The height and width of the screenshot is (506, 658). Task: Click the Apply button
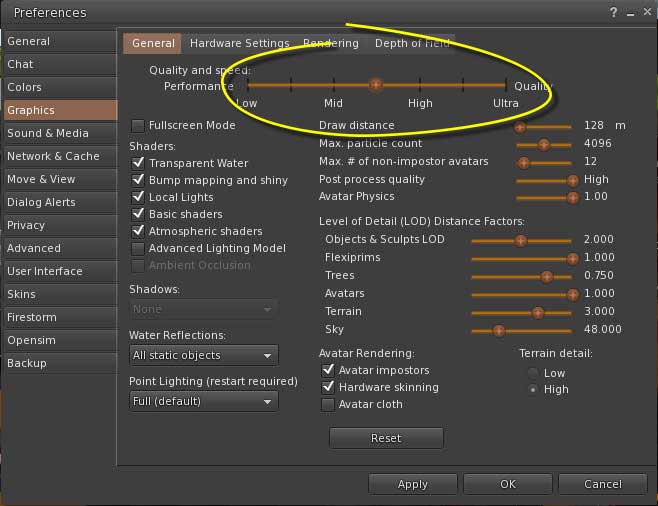tap(412, 484)
